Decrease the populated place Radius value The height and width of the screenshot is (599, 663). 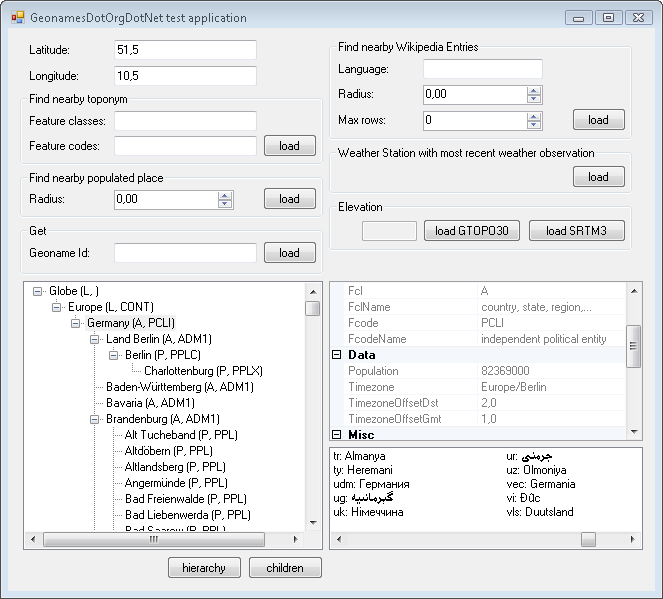(x=225, y=204)
